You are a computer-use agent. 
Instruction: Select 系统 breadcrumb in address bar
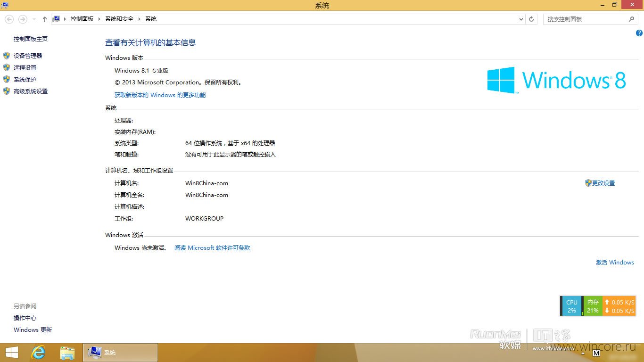151,19
